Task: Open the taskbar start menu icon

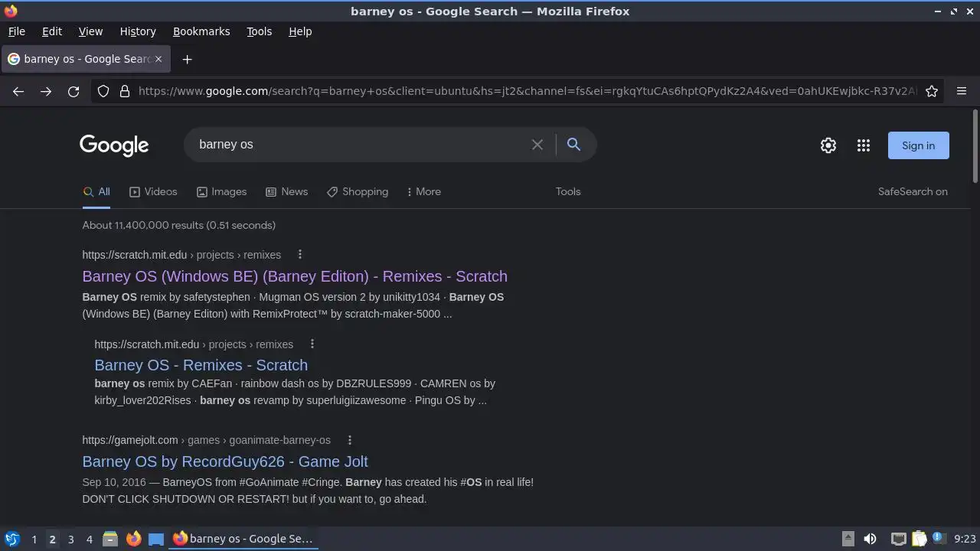Action: point(12,539)
